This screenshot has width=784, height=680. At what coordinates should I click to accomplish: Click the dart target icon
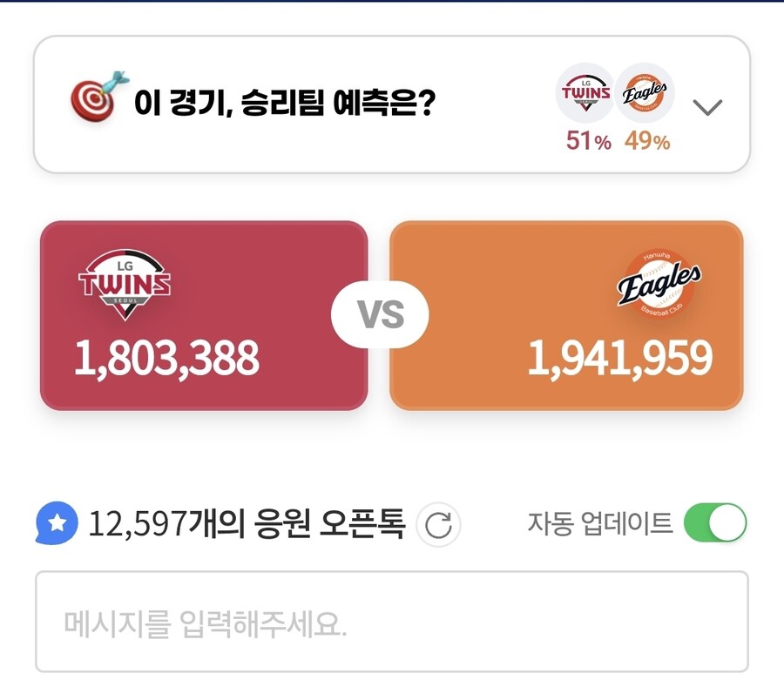[x=98, y=97]
